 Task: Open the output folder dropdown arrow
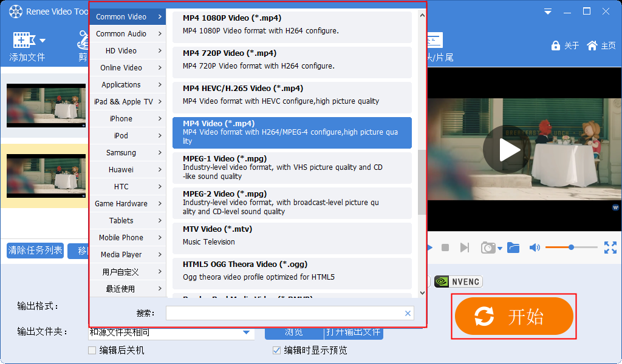pos(247,332)
